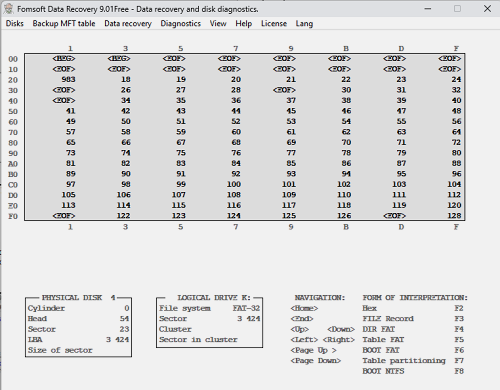Close the Fomsoft Data Recovery window
The width and height of the screenshot is (500, 390).
(x=487, y=9)
